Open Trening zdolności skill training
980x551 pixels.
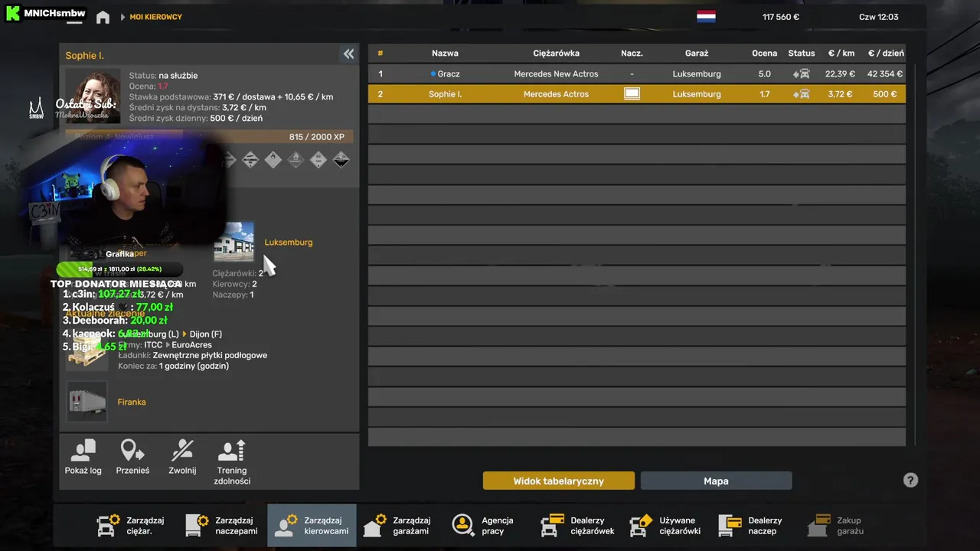tap(232, 462)
